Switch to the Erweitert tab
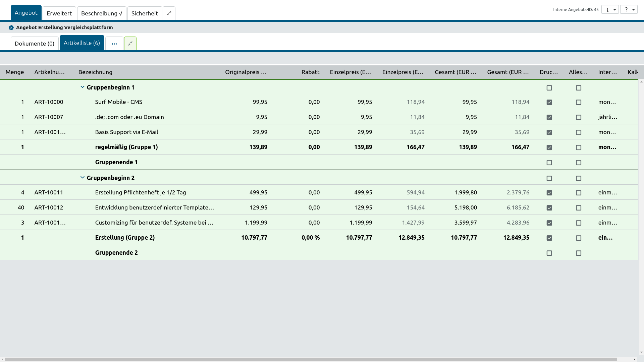The image size is (644, 362). (x=59, y=13)
